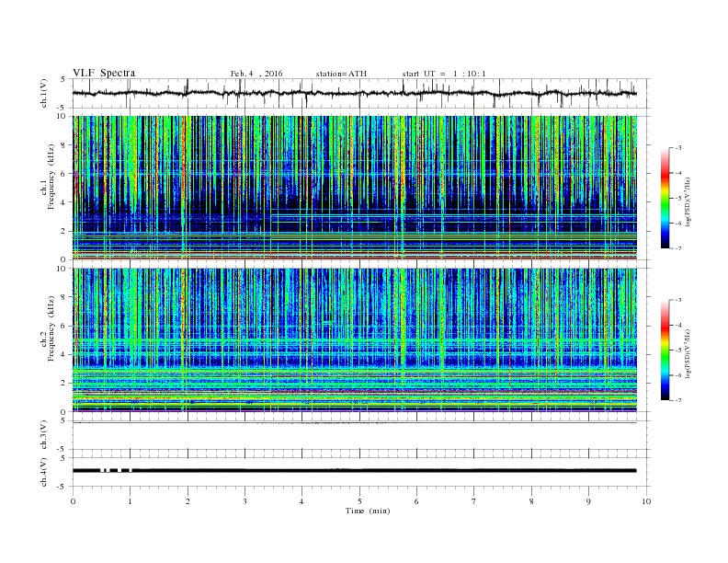This screenshot has width=728, height=563.
Task: Click the "start UT = 1:10:1" label
Action: click(444, 74)
